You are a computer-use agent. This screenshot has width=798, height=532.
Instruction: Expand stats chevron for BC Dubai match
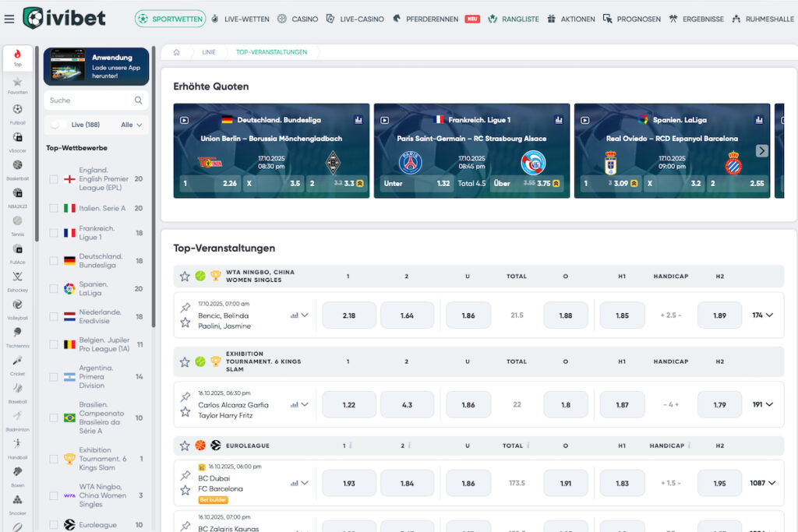tap(305, 483)
